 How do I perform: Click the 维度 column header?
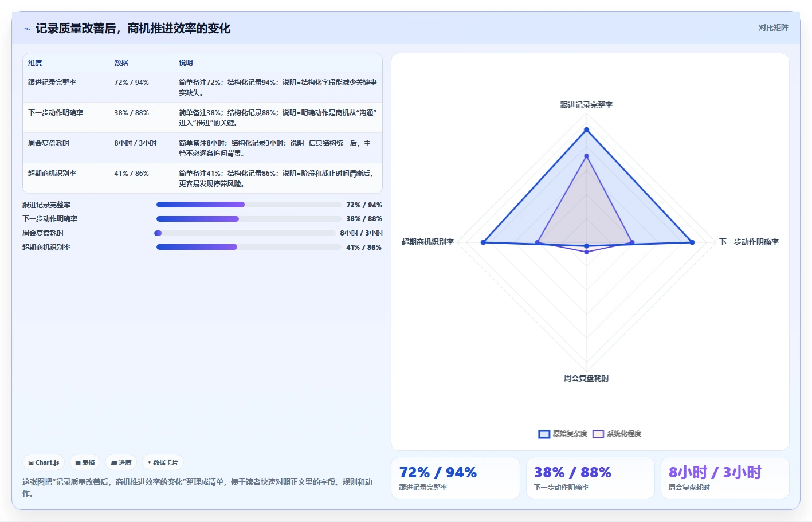[x=35, y=63]
